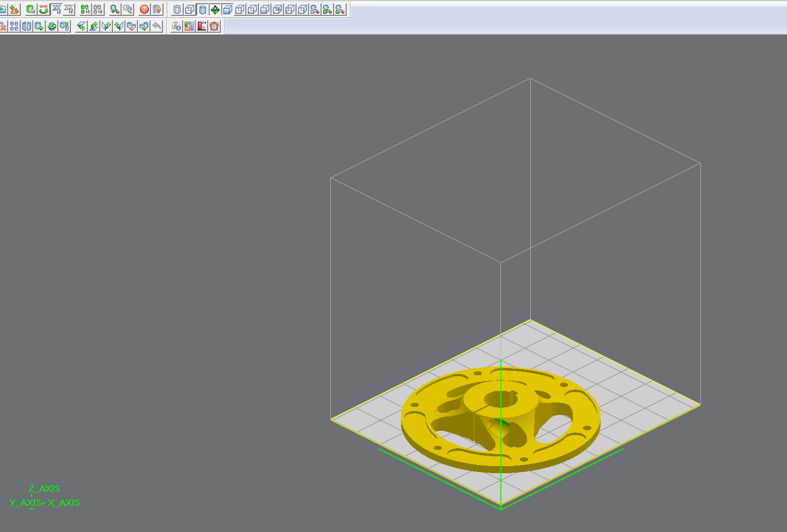Click the cylinder with circular green arrows rotate icon
Image resolution: width=787 pixels, height=532 pixels.
[x=52, y=26]
